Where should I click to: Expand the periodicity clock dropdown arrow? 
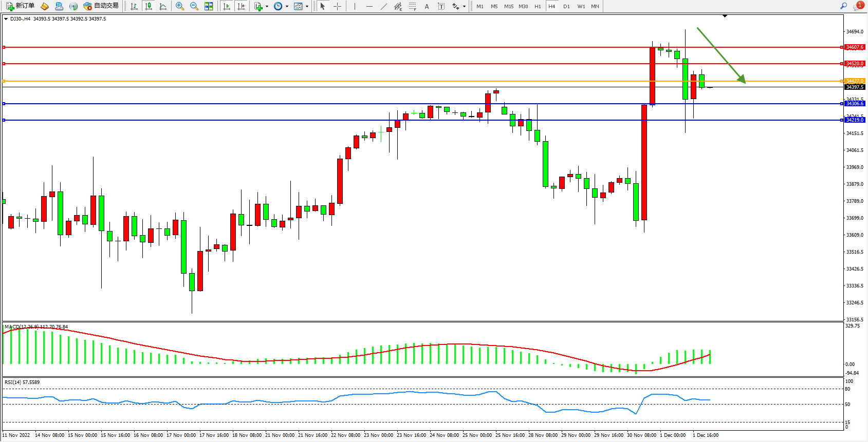coord(287,6)
